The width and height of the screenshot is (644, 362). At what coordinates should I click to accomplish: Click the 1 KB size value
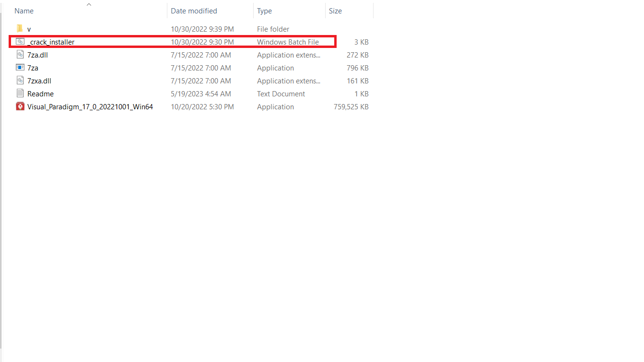click(362, 93)
